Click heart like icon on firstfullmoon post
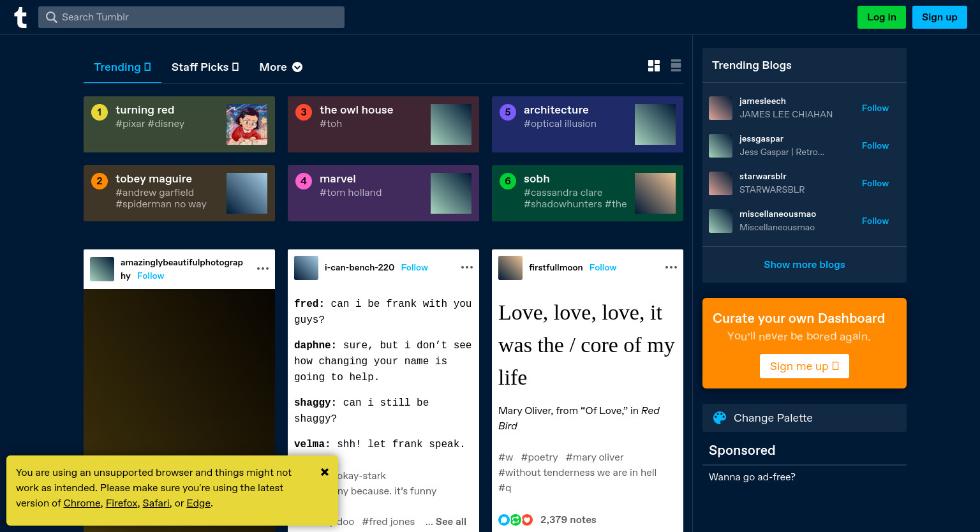The image size is (980, 532). point(527,520)
